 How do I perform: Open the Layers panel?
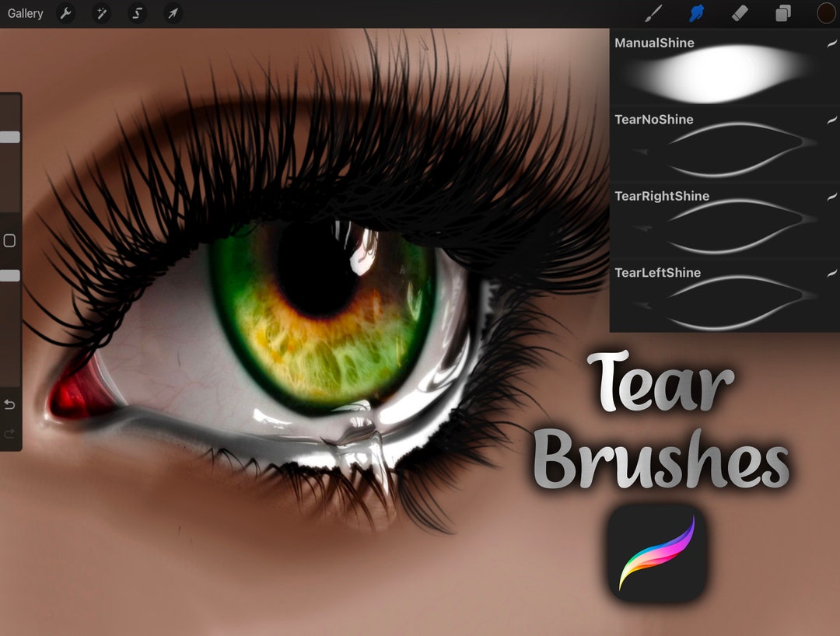click(x=782, y=12)
